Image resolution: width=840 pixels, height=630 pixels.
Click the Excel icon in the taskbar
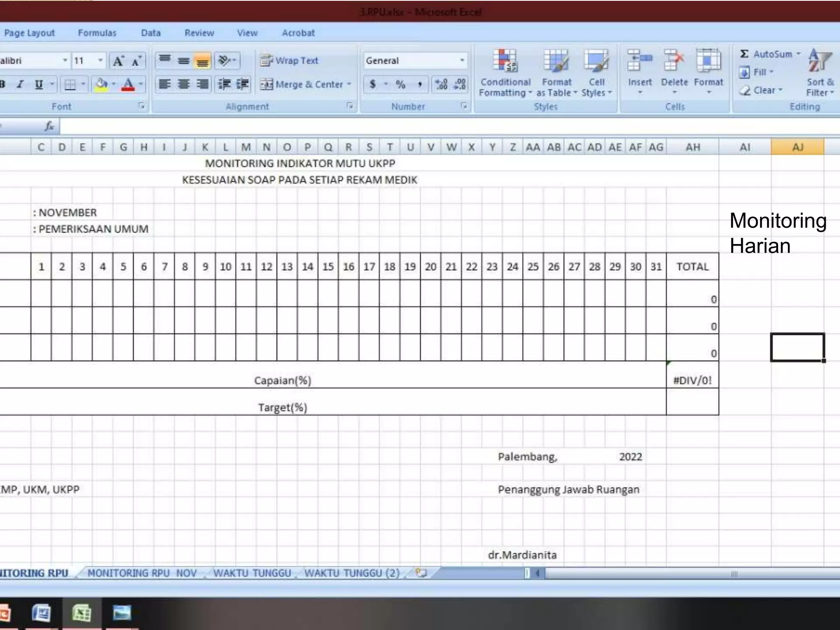click(x=82, y=613)
